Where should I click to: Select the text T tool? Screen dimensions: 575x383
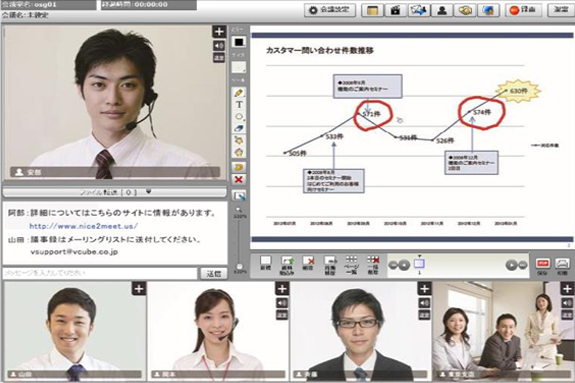coord(239,105)
